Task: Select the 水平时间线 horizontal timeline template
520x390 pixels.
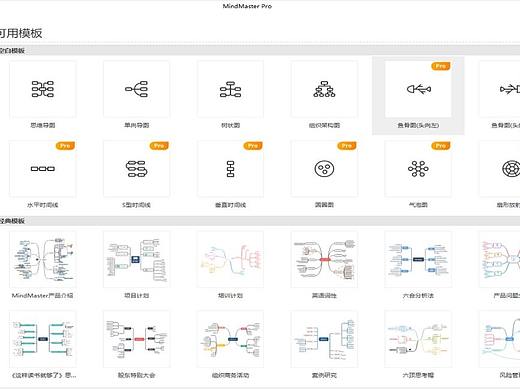Action: (43, 169)
